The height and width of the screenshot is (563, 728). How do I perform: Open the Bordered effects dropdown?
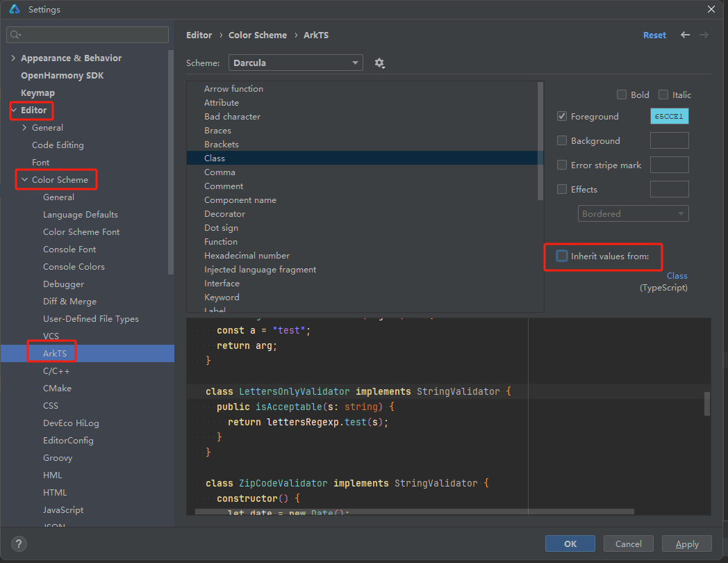tap(633, 213)
